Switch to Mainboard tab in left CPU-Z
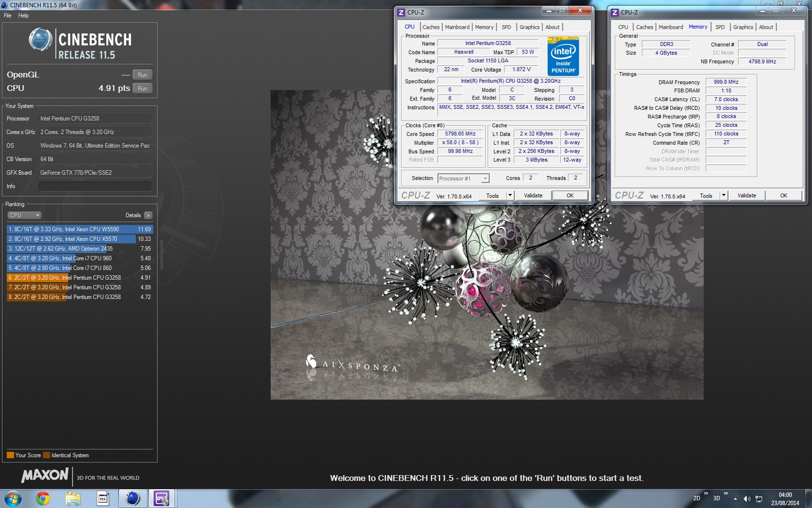The image size is (812, 508). (x=457, y=27)
